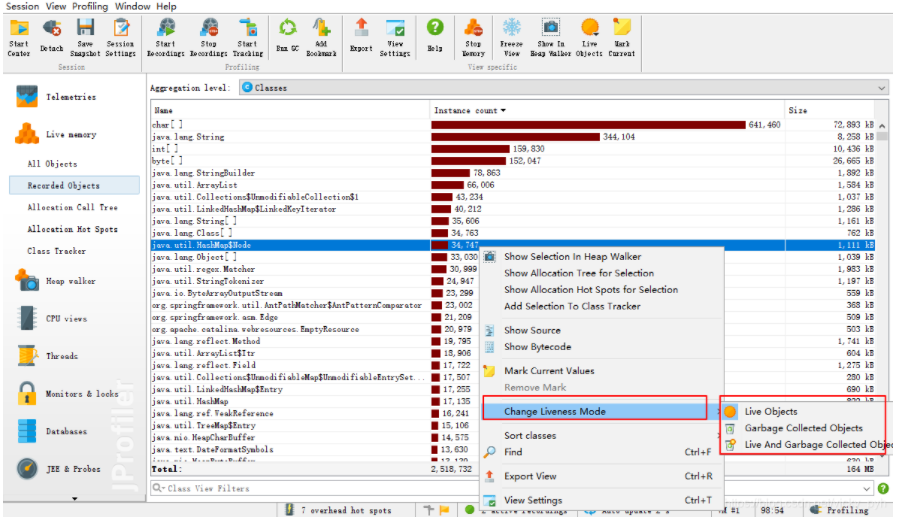Select Allocation Hot Spots view
Viewport: 897px width, 529px height.
tap(72, 229)
